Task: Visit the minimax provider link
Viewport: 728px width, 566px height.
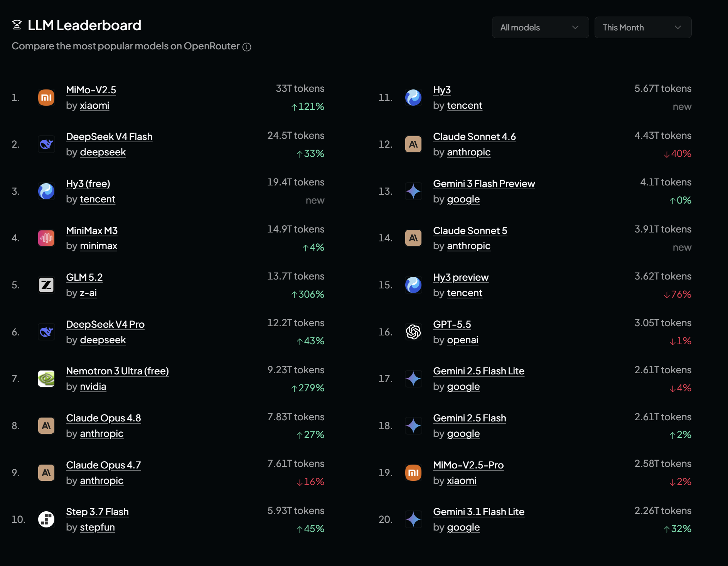Action: pos(98,246)
